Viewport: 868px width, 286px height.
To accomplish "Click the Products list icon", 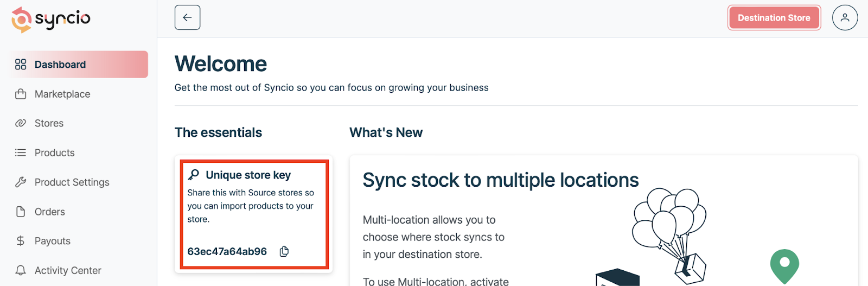I will 21,152.
